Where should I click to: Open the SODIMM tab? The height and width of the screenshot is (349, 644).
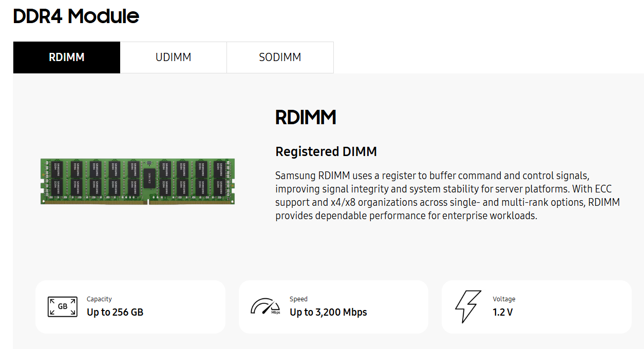point(280,57)
